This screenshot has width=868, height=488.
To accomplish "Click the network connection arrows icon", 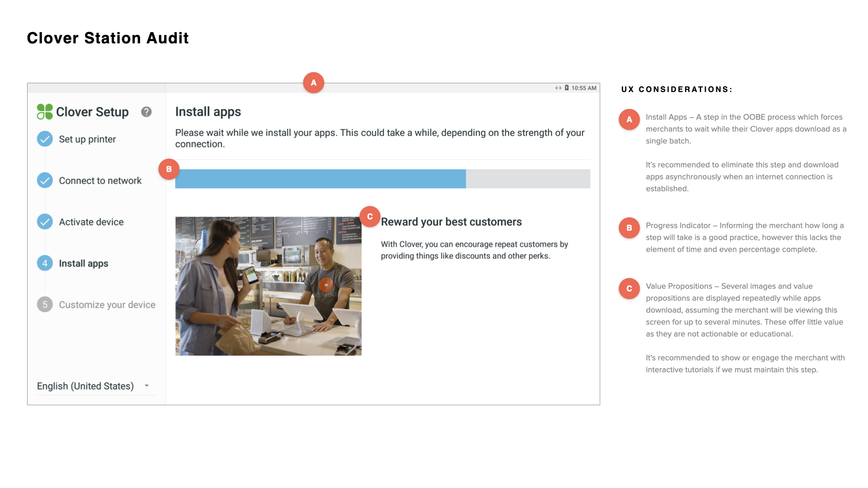I will [558, 88].
